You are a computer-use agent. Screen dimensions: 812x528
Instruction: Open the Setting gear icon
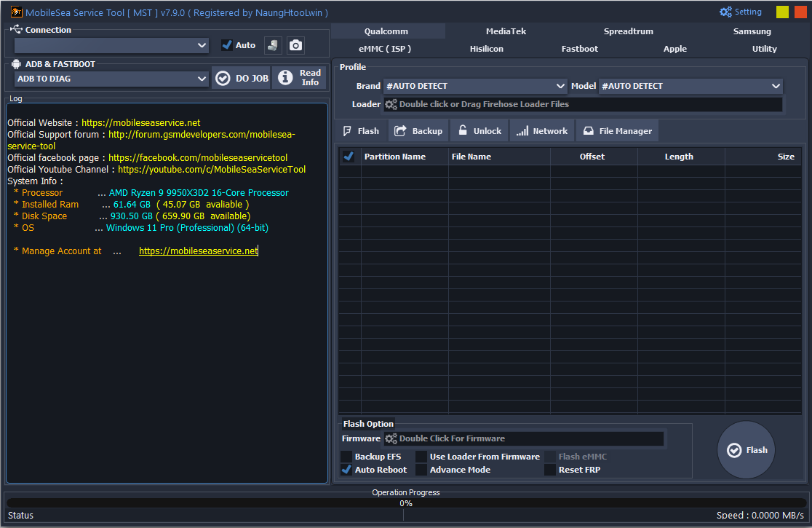[725, 12]
